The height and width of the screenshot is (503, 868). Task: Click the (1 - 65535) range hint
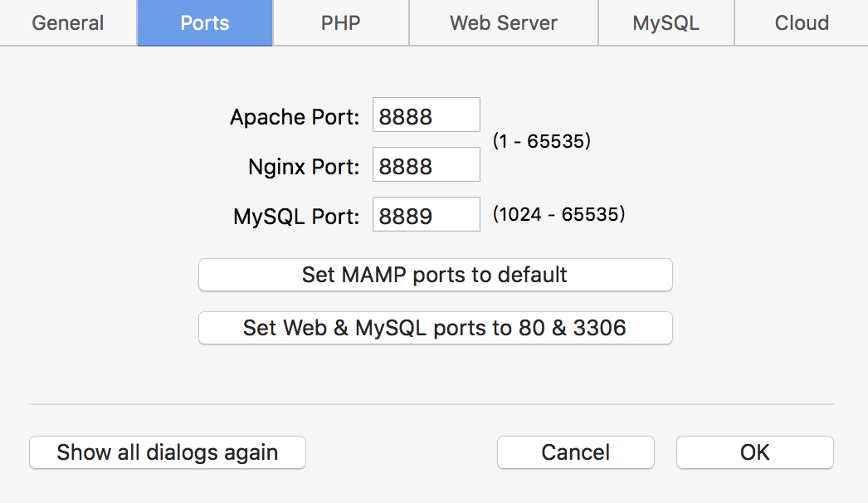[x=541, y=141]
